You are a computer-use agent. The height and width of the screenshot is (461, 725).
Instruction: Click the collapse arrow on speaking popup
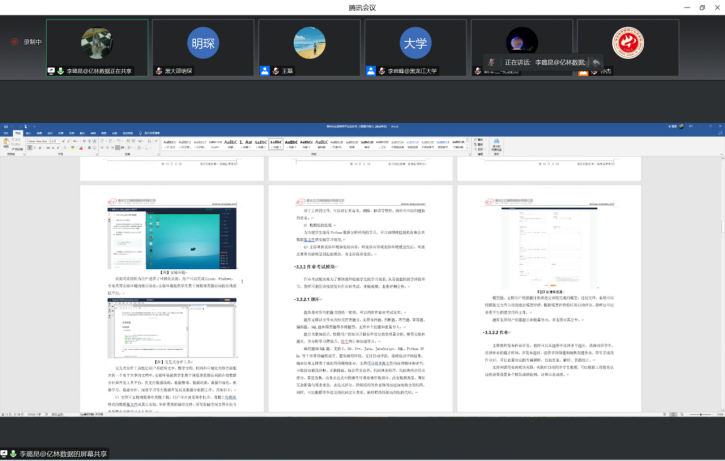[596, 62]
